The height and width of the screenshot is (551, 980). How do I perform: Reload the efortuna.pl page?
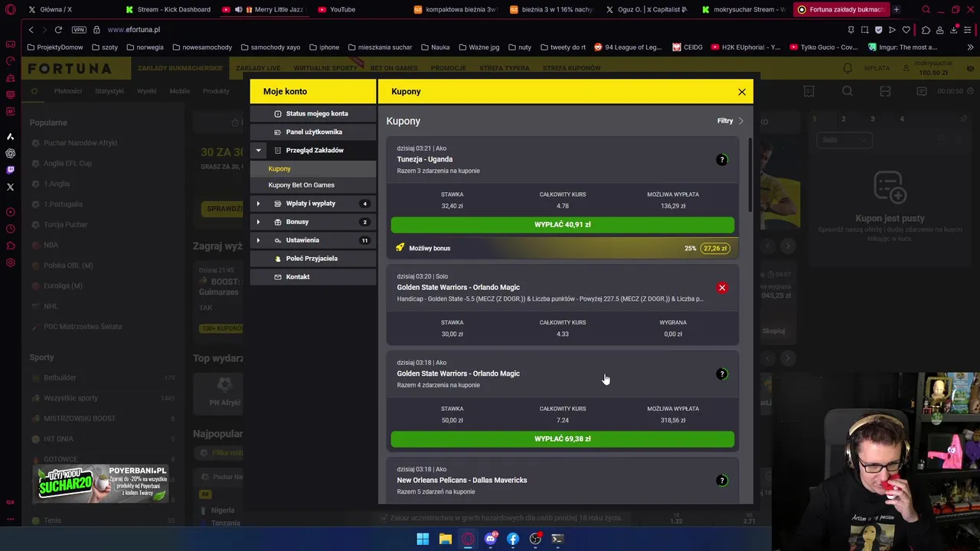[x=58, y=29]
